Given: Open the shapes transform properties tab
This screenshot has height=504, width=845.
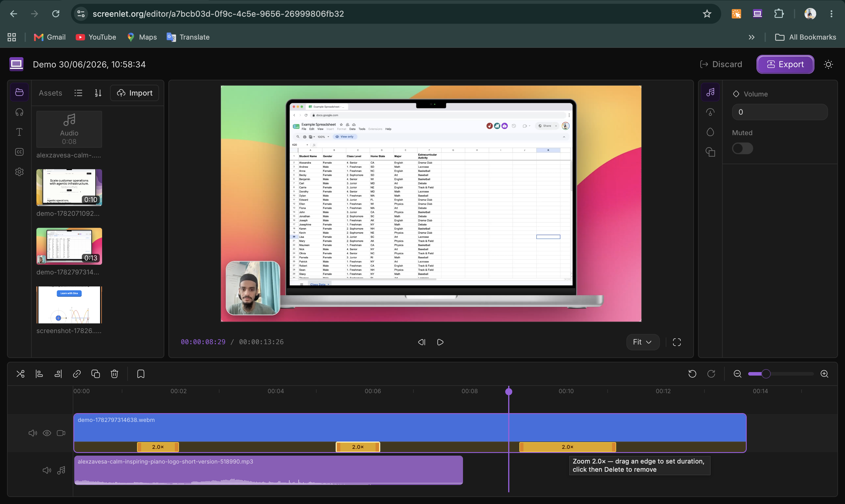Looking at the screenshot, I should 710,152.
